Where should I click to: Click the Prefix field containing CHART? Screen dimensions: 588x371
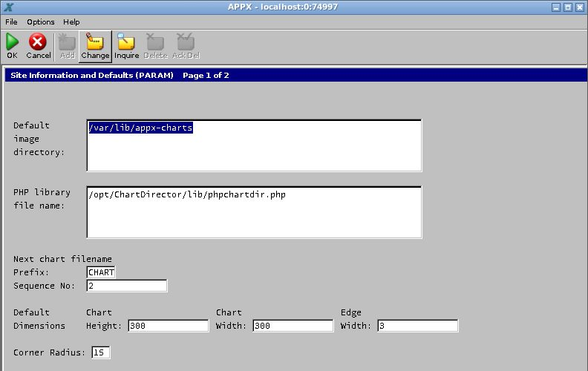[x=101, y=272]
